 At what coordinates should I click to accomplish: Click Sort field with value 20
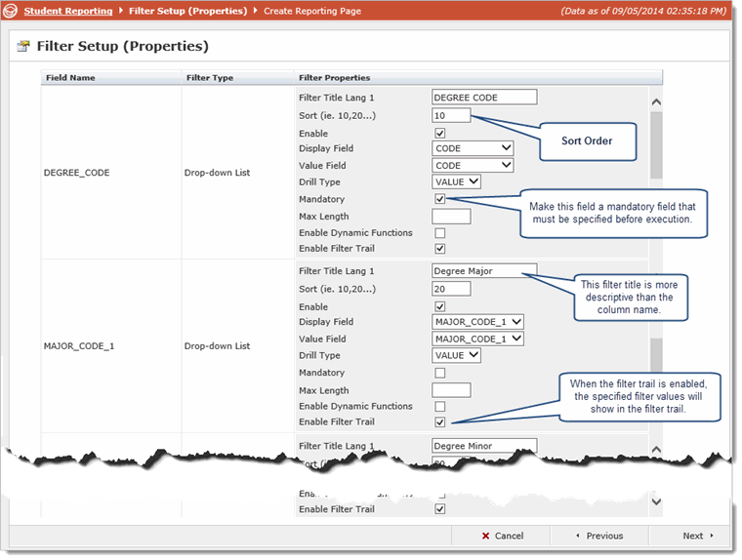(x=451, y=289)
